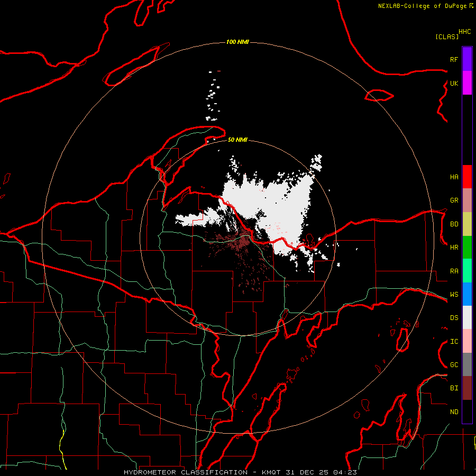This screenshot has height=476, width=476.
Task: Click the 'NEXLAB-College of DuPage' credit text
Action: [422, 6]
